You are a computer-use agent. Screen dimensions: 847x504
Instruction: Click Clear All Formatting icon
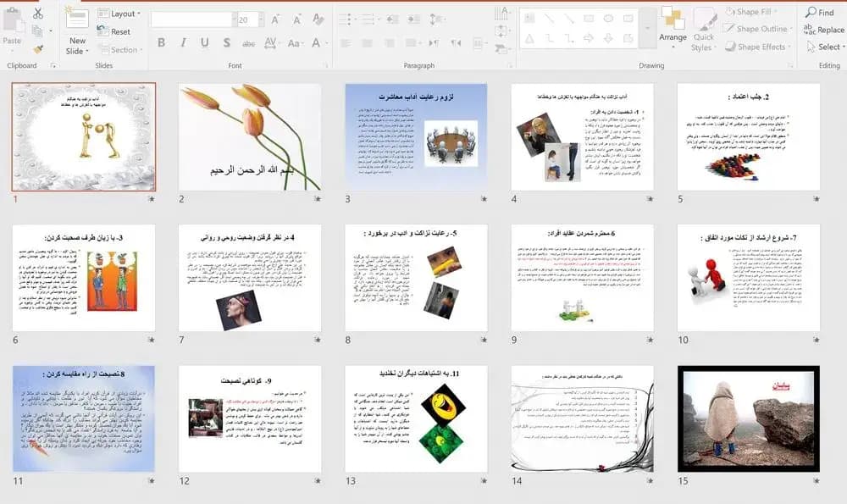click(318, 20)
